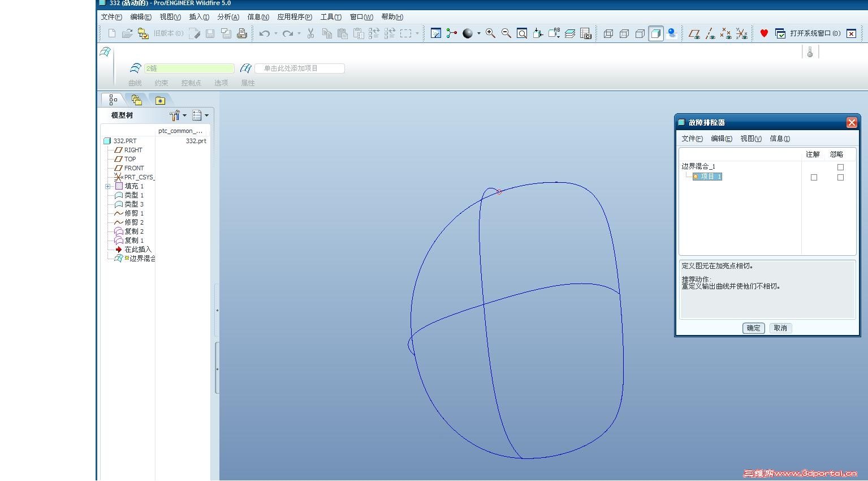This screenshot has width=868, height=481.
Task: Click the red heart icon
Action: point(764,33)
